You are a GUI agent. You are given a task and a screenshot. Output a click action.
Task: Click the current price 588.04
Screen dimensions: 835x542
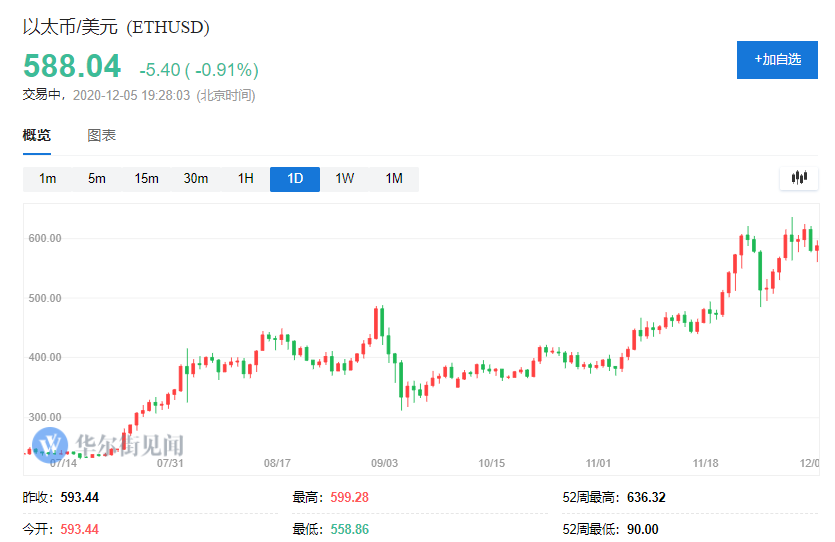pyautogui.click(x=72, y=67)
